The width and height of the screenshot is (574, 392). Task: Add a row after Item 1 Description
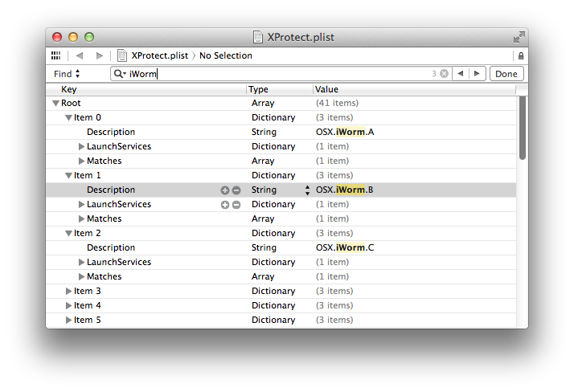pyautogui.click(x=225, y=190)
